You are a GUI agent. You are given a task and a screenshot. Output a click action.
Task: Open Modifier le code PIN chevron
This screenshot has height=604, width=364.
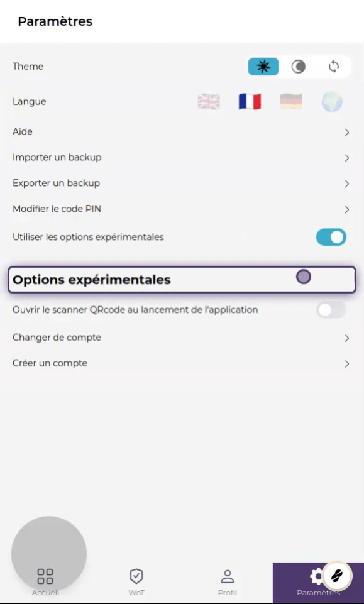click(347, 209)
